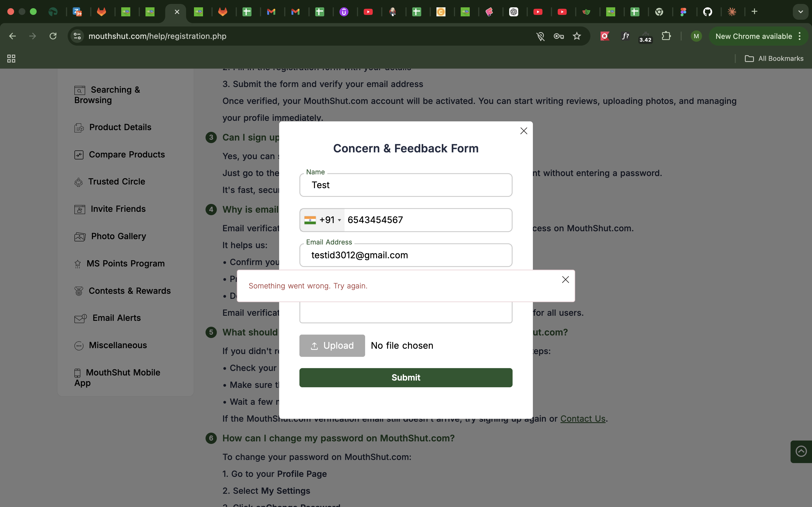
Task: Reload the page
Action: (53, 36)
